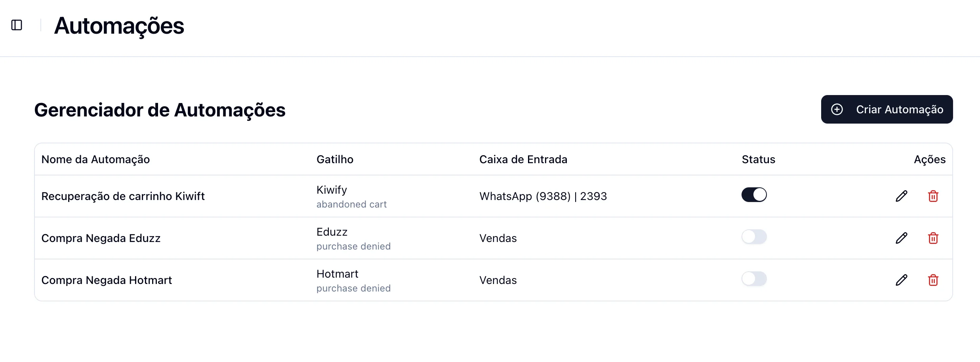Click the Gatilho column header
The width and height of the screenshot is (980, 362).
(335, 159)
